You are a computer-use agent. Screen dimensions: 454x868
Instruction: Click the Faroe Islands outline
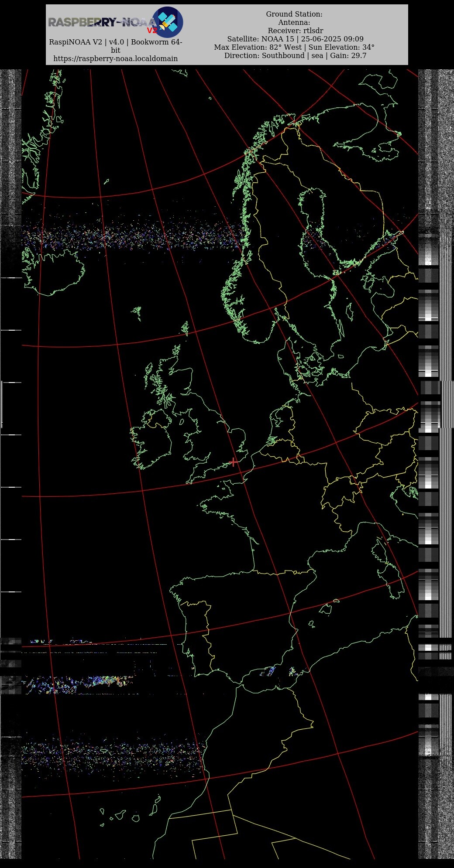coord(138,313)
